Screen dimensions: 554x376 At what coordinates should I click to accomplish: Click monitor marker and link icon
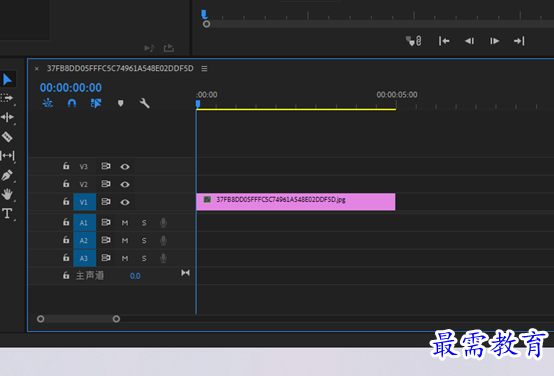coord(414,41)
